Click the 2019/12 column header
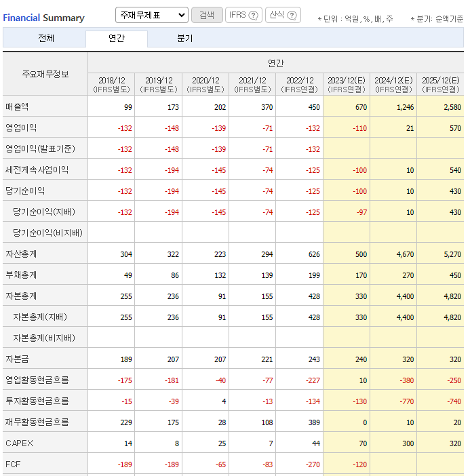The image size is (472, 476). 159,84
